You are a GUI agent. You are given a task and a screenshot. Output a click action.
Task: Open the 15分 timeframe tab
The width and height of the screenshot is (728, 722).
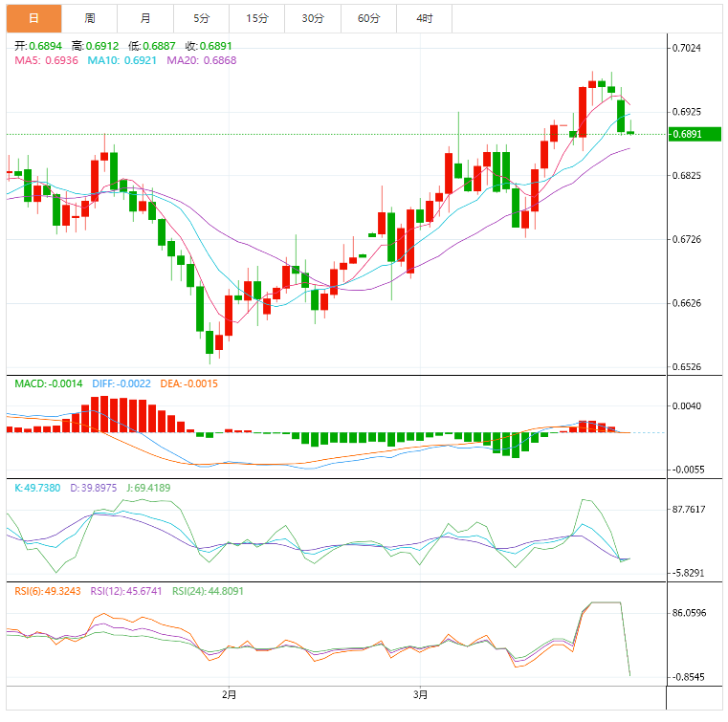coord(257,18)
